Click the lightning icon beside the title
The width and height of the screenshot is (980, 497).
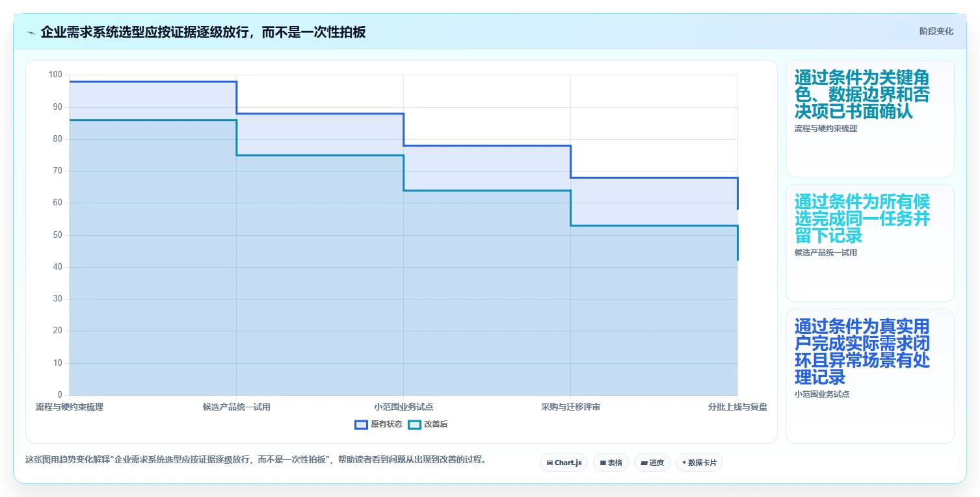click(x=31, y=32)
